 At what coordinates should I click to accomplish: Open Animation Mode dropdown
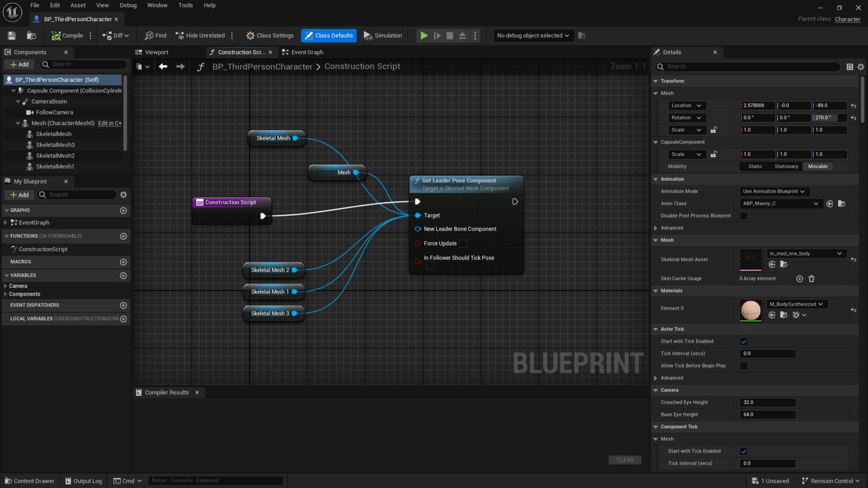click(774, 191)
